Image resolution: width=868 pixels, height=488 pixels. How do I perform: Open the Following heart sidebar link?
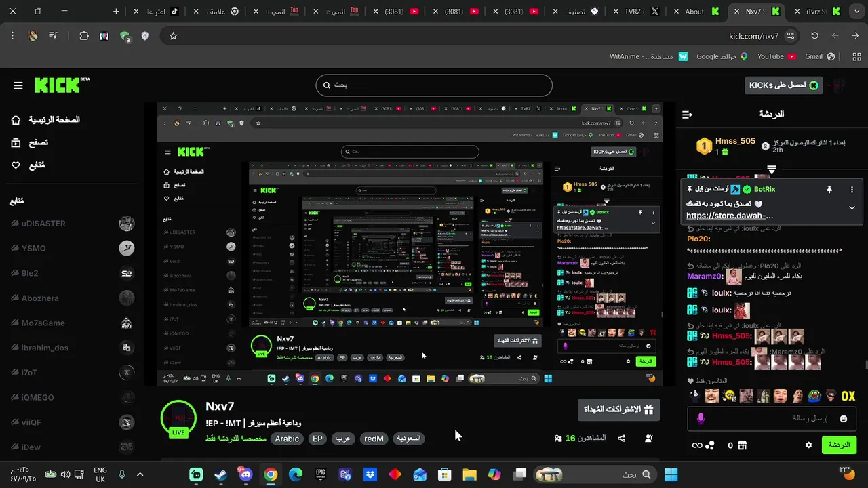coord(28,165)
